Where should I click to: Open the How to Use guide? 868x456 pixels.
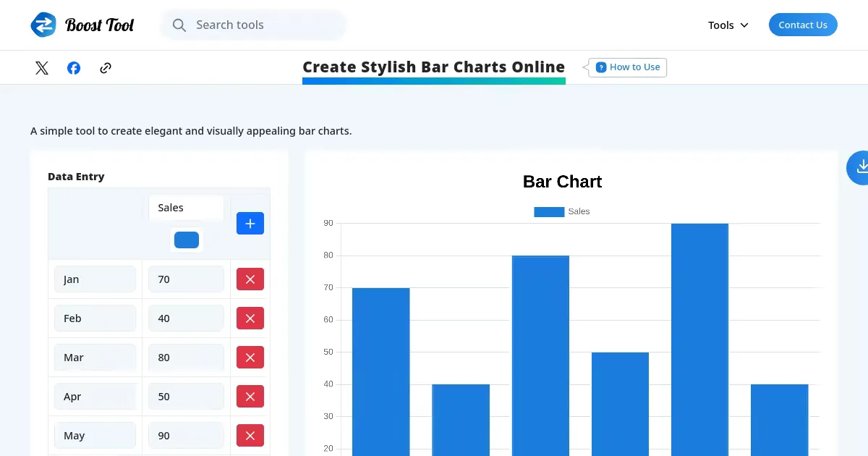pos(627,67)
